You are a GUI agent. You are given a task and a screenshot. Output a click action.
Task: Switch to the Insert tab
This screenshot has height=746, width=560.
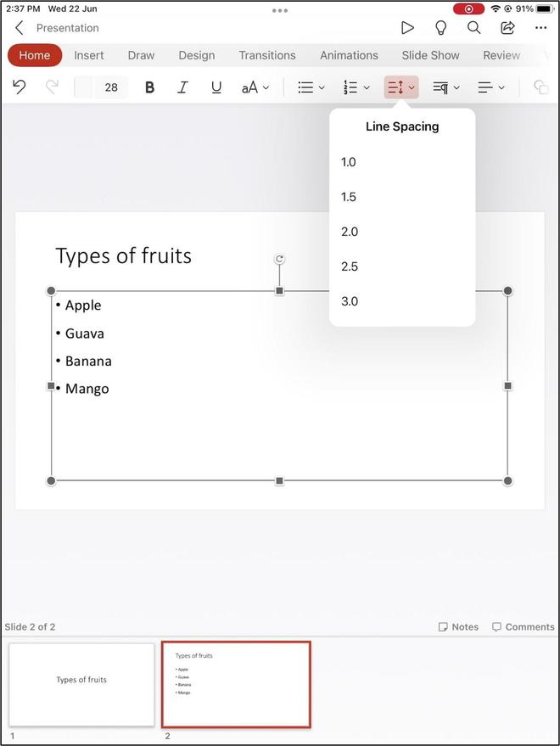pyautogui.click(x=89, y=55)
